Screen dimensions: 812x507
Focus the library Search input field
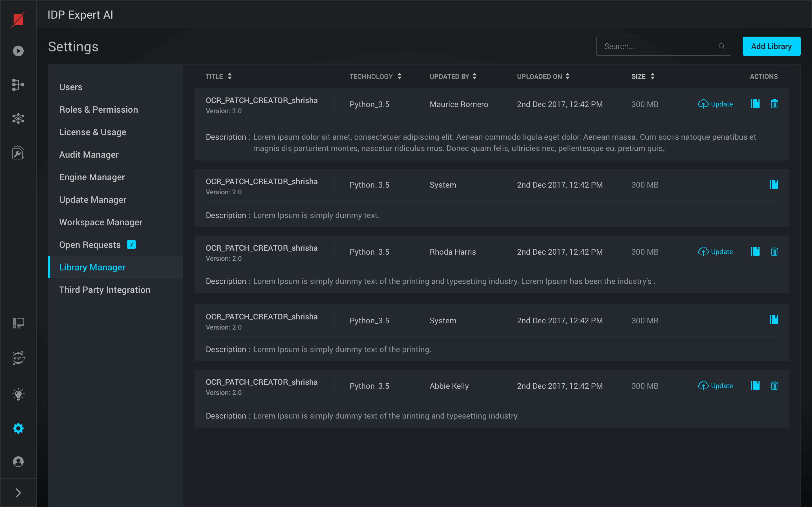click(x=658, y=46)
